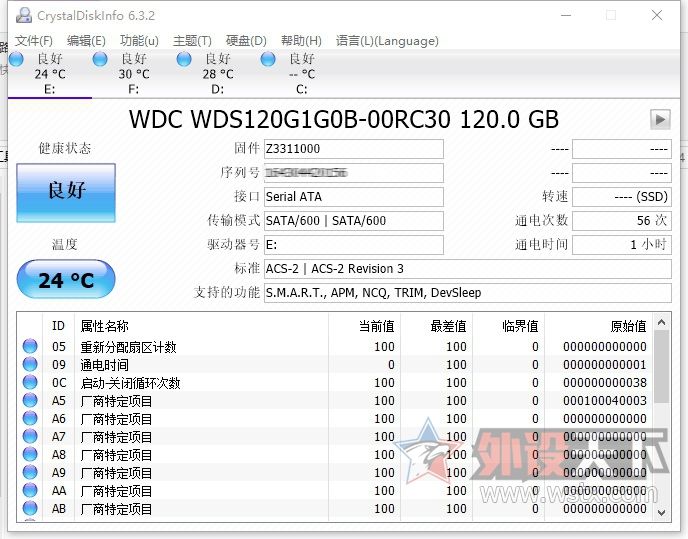
Task: Click the 属性名称 column header
Action: pos(201,326)
